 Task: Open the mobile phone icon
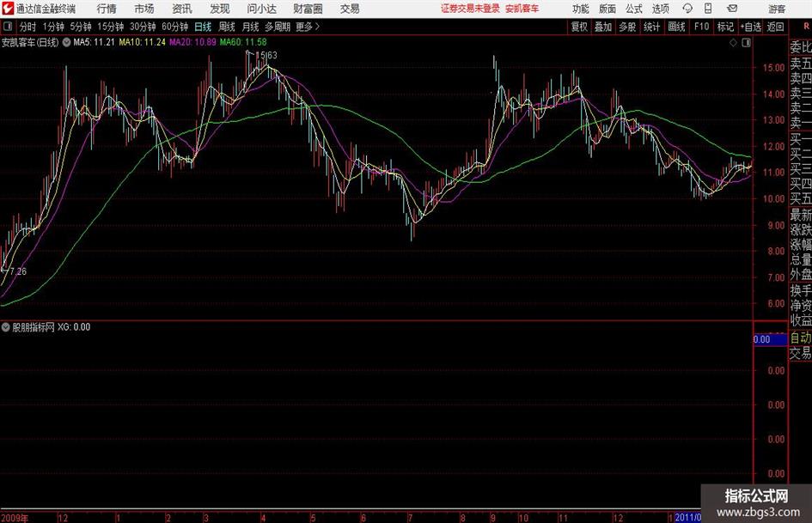pyautogui.click(x=708, y=9)
